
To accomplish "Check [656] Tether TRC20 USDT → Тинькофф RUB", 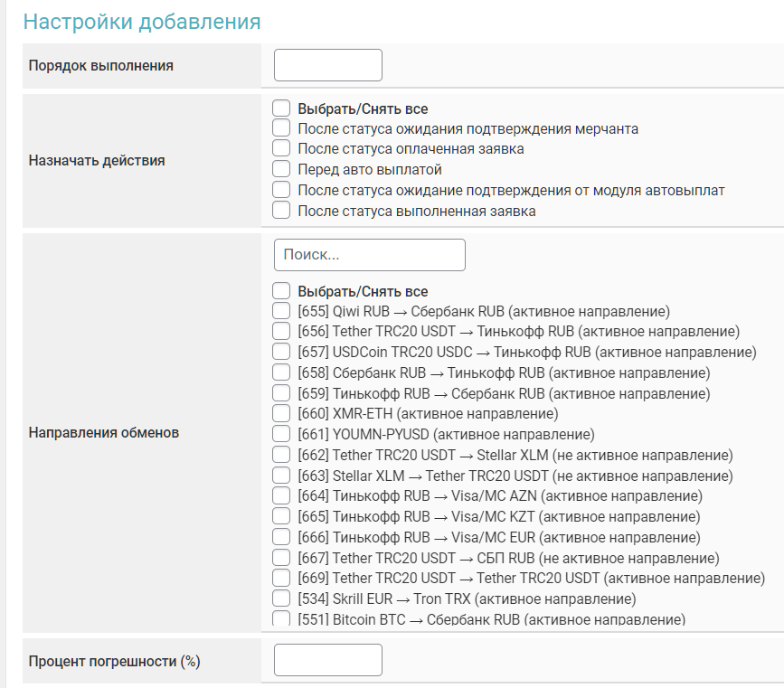I will tap(281, 331).
